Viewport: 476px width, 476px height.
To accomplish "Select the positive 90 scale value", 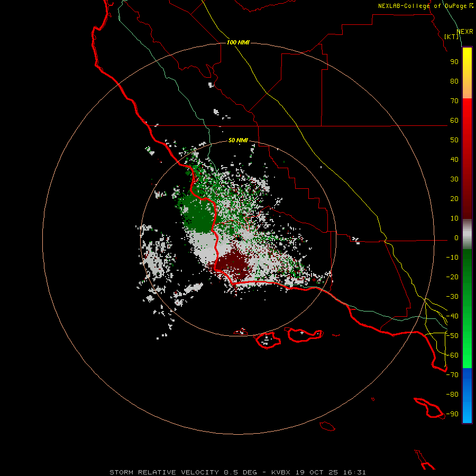I will 454,62.
